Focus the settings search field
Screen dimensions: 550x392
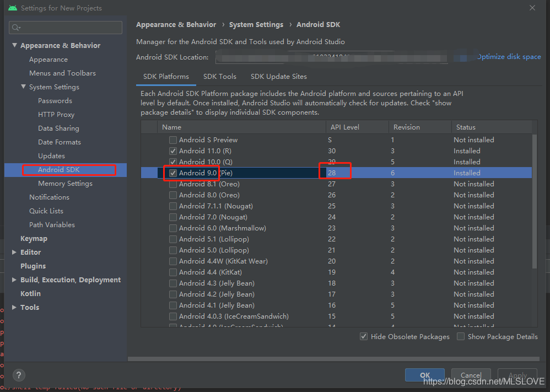tap(66, 28)
